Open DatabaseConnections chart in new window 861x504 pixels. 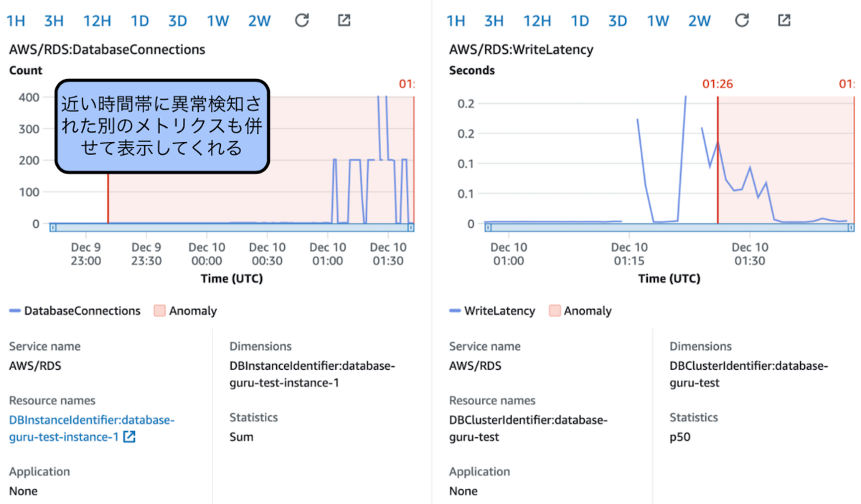pyautogui.click(x=344, y=20)
